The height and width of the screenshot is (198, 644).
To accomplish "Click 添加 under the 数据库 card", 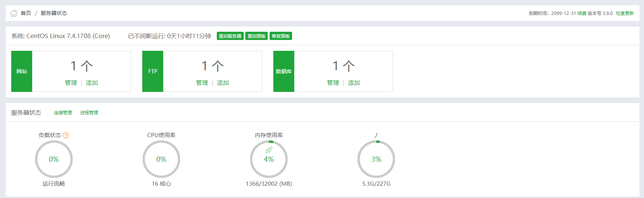I will tap(354, 83).
